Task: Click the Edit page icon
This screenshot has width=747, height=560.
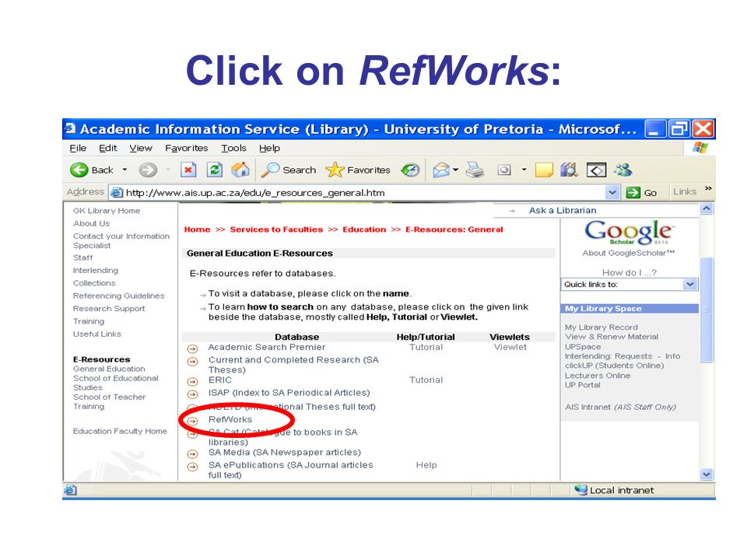Action: [504, 170]
